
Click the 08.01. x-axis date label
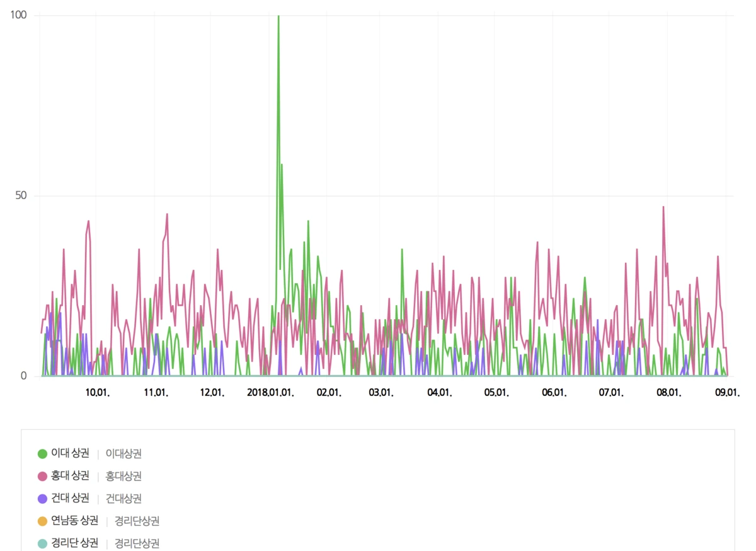point(669,392)
